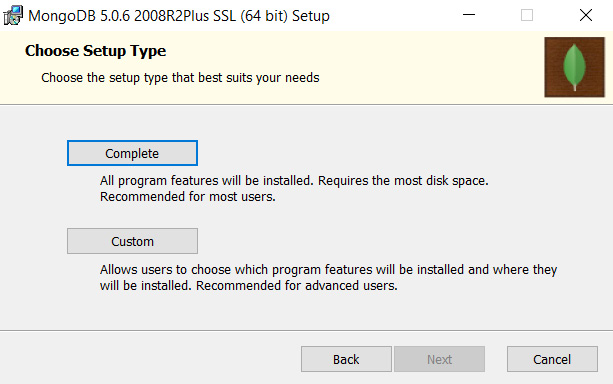Click the MongoDB leaf logo
The image size is (613, 384).
(x=574, y=67)
